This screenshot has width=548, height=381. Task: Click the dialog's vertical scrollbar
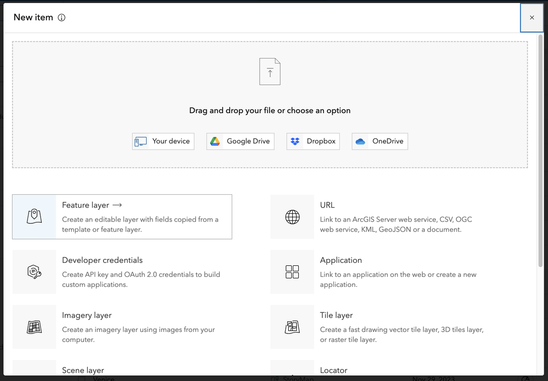(x=541, y=151)
